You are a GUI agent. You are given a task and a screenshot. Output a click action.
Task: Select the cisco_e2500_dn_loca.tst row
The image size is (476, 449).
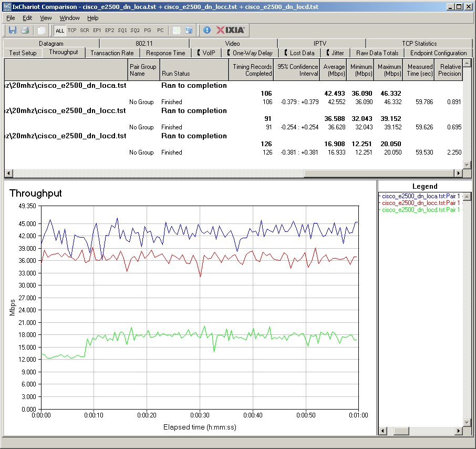(233, 85)
